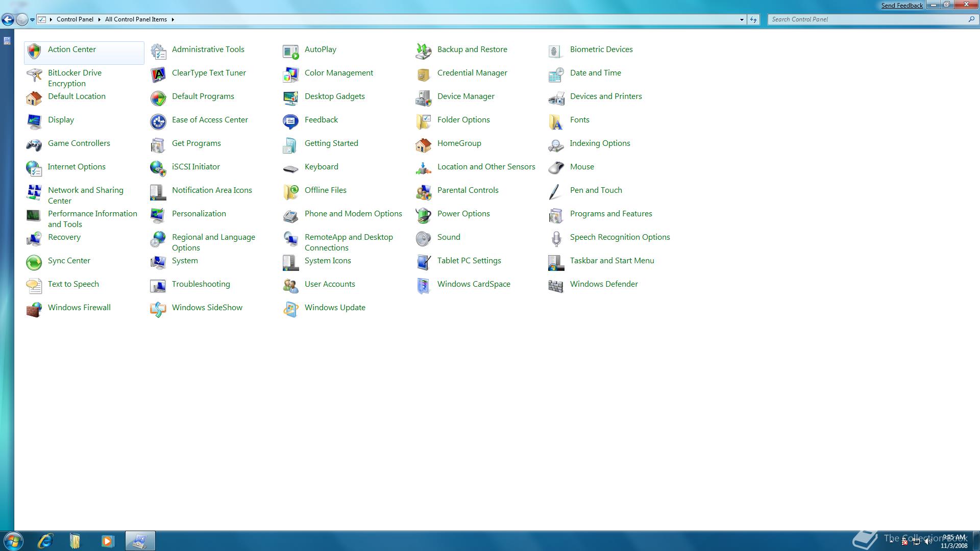Click the All Control Panel Items breadcrumb
Image resolution: width=980 pixels, height=551 pixels.
click(136, 19)
